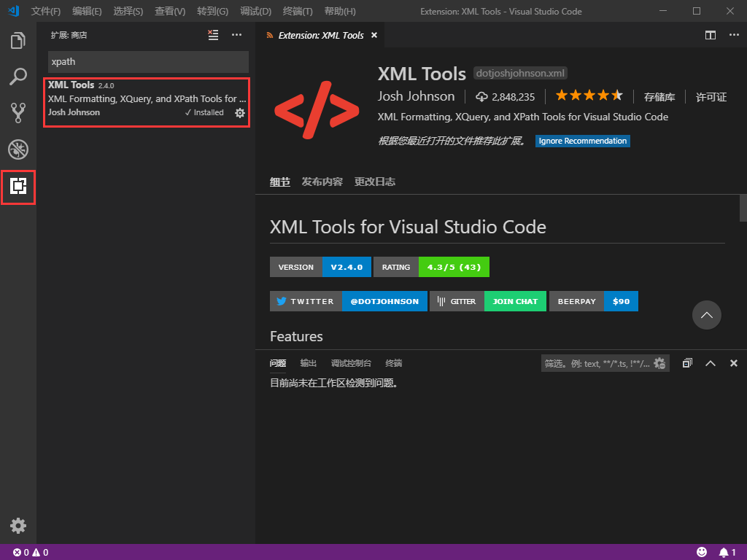Open the Debug view in activity bar
Image resolution: width=747 pixels, height=560 pixels.
[18, 149]
